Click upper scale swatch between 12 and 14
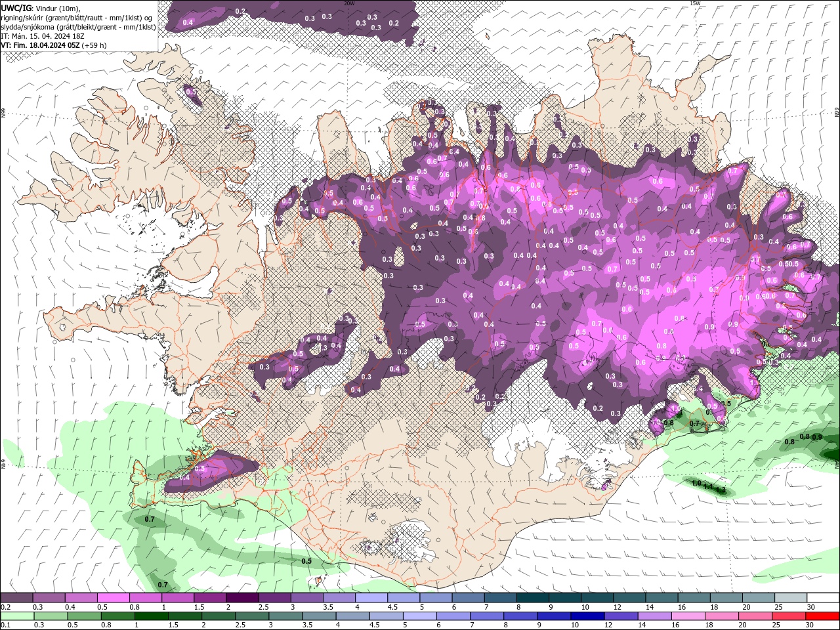840x630 pixels. 630,598
